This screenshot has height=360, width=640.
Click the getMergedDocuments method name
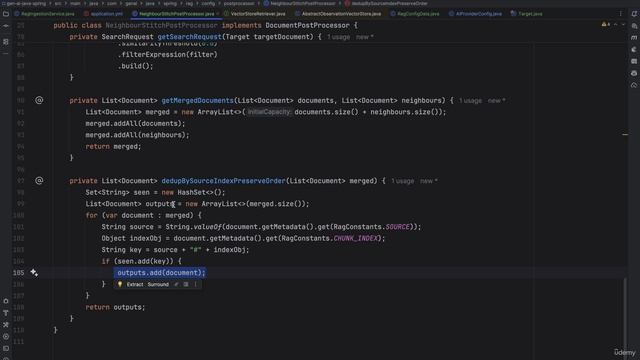(x=197, y=100)
